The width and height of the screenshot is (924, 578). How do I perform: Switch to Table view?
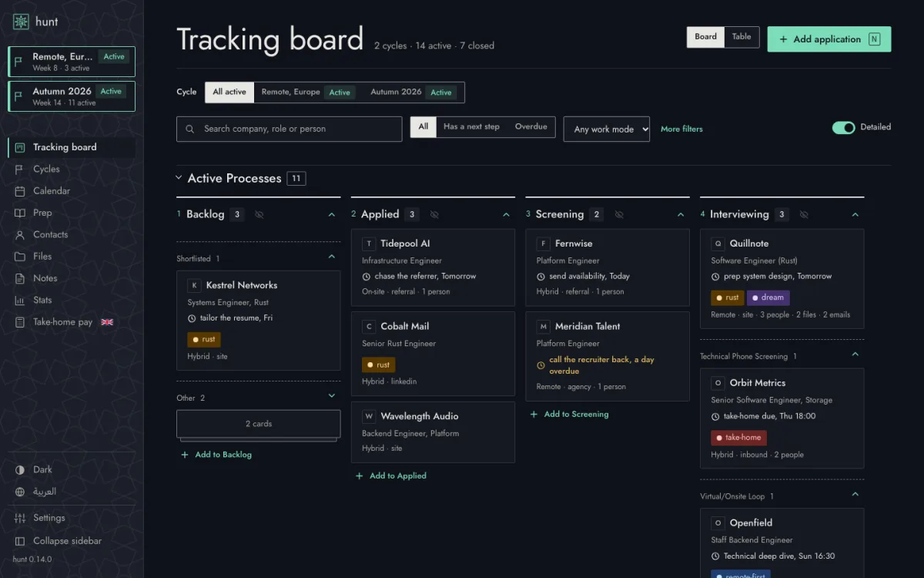click(x=742, y=37)
